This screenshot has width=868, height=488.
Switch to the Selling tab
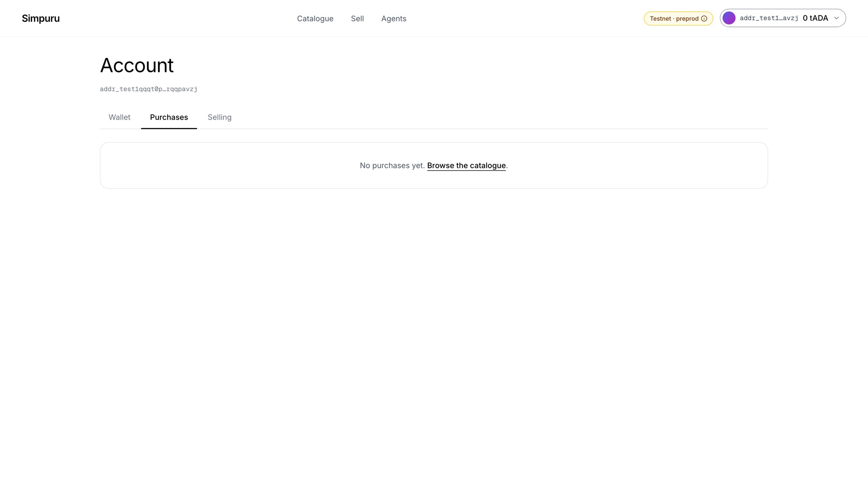tap(220, 117)
